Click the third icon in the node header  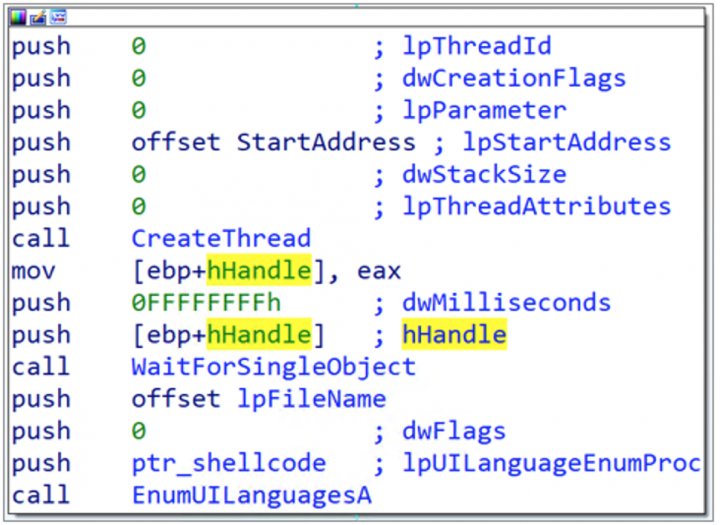coord(58,17)
